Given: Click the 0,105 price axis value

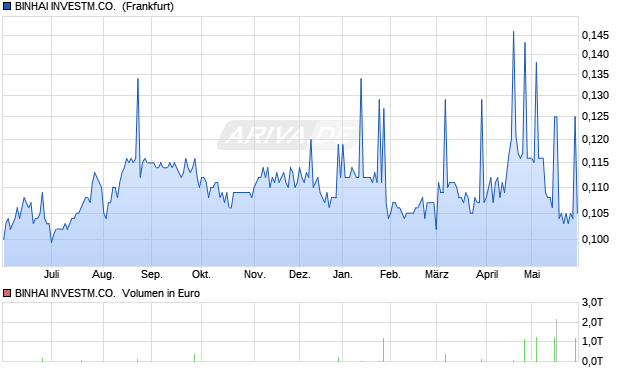Looking at the screenshot, I should coord(595,213).
